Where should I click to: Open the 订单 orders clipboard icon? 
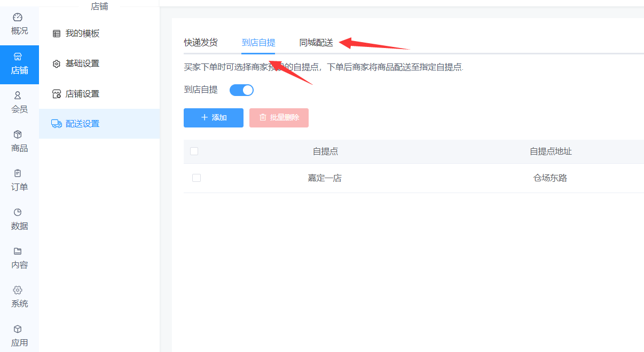coord(18,173)
